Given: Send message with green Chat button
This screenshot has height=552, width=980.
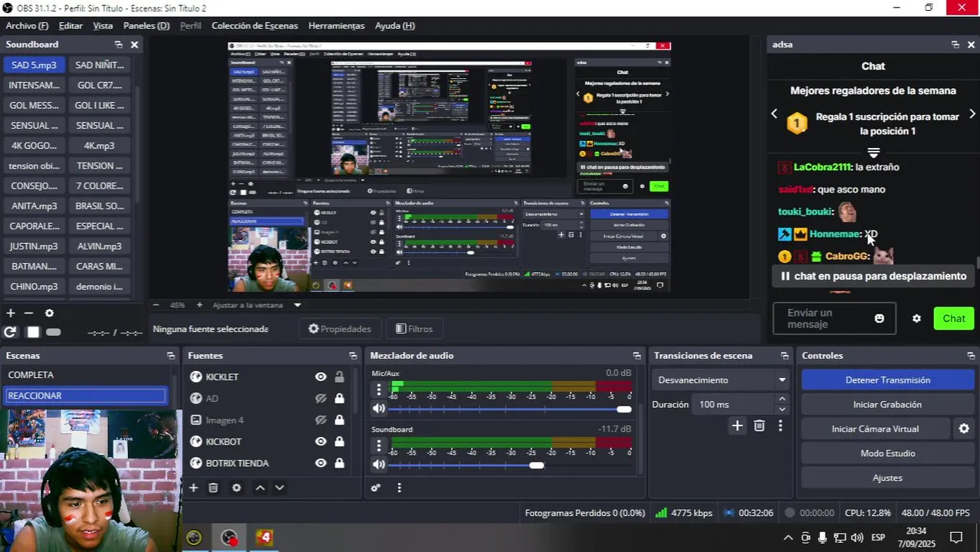Looking at the screenshot, I should 954,318.
